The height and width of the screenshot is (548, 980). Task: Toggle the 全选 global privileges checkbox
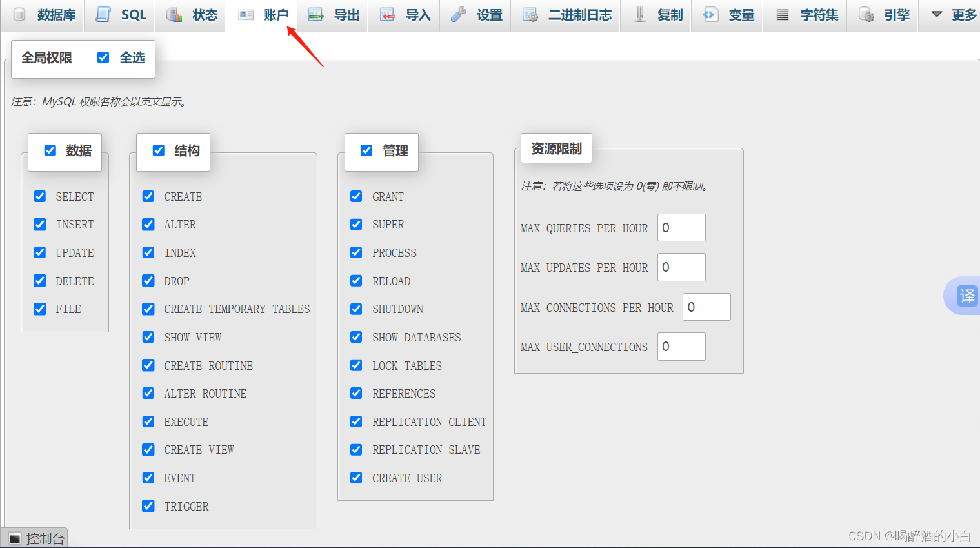click(103, 57)
